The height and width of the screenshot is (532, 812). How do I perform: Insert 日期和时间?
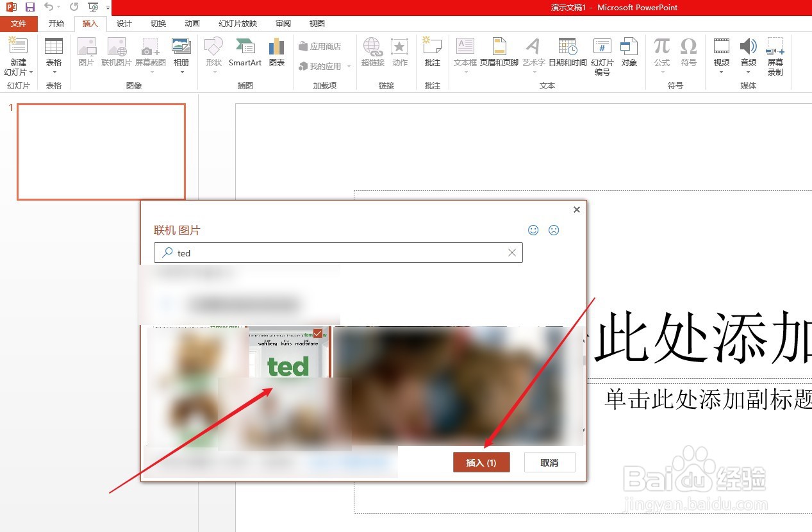568,53
